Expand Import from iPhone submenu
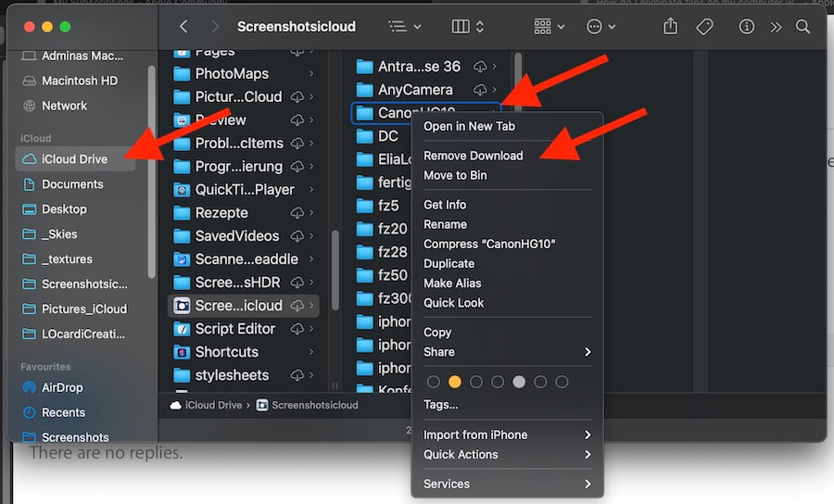This screenshot has height=504, width=834. tap(507, 435)
